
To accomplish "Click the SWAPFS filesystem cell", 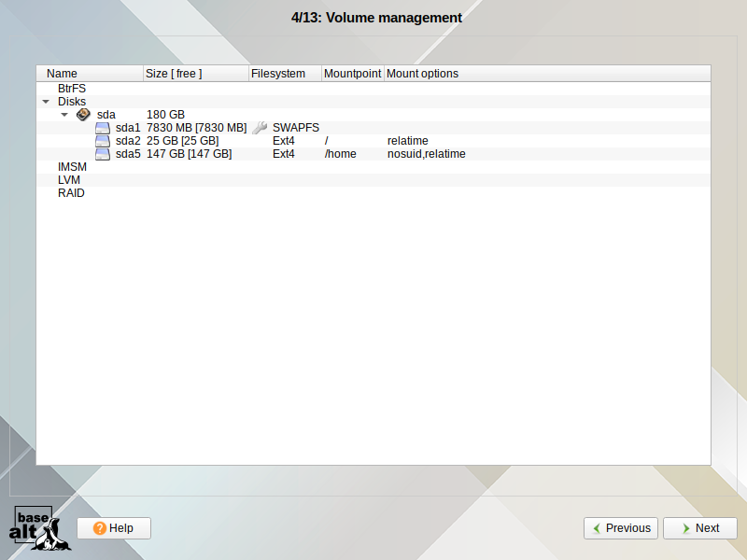I will (x=296, y=128).
